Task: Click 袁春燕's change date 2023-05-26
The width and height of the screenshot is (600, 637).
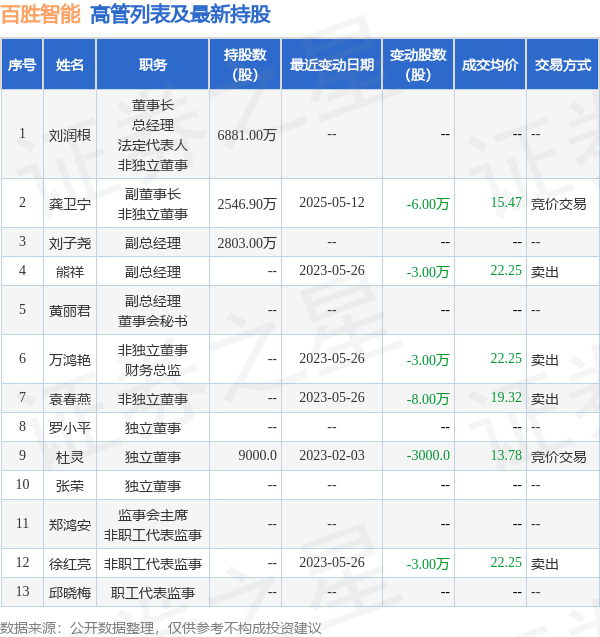Action: 332,397
